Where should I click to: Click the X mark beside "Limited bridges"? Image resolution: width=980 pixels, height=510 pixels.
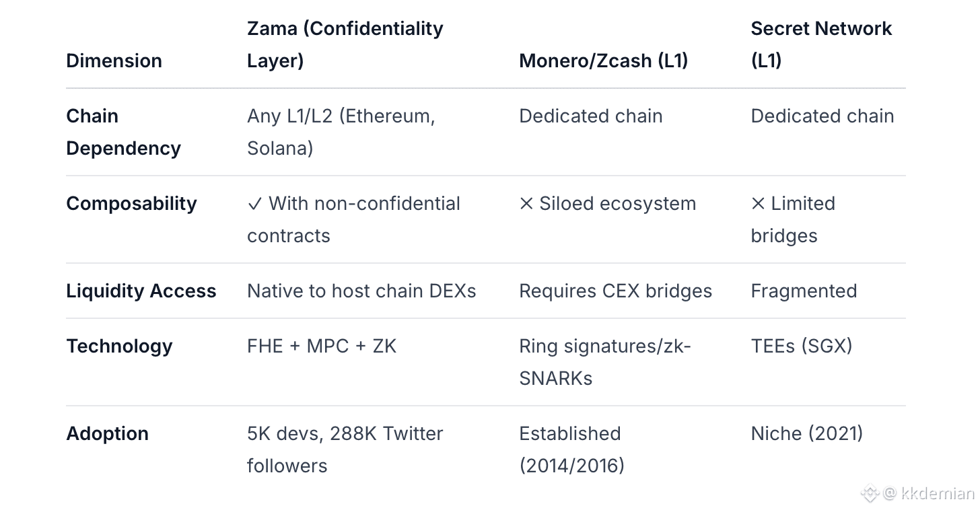click(758, 204)
